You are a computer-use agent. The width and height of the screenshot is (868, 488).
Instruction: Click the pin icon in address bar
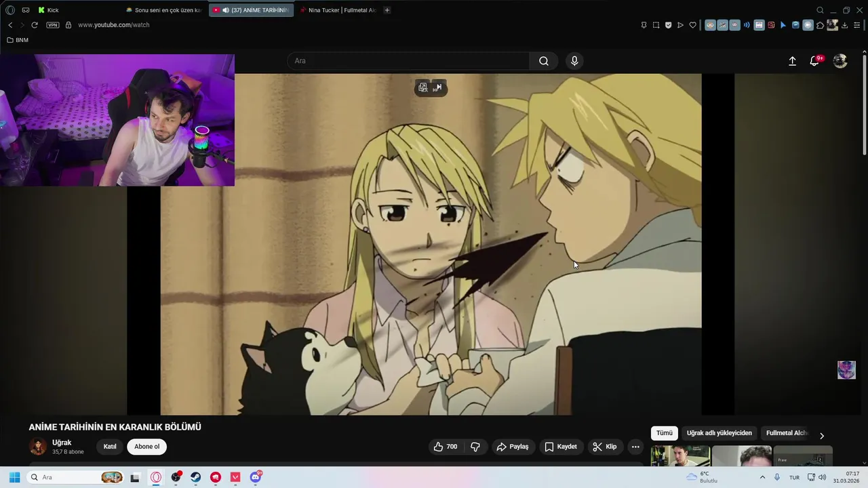(644, 25)
